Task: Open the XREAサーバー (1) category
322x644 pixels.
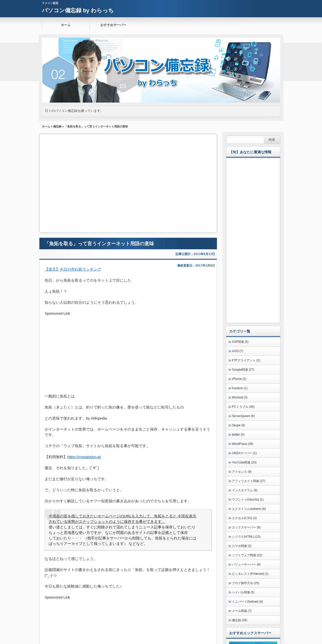Action: (x=253, y=453)
